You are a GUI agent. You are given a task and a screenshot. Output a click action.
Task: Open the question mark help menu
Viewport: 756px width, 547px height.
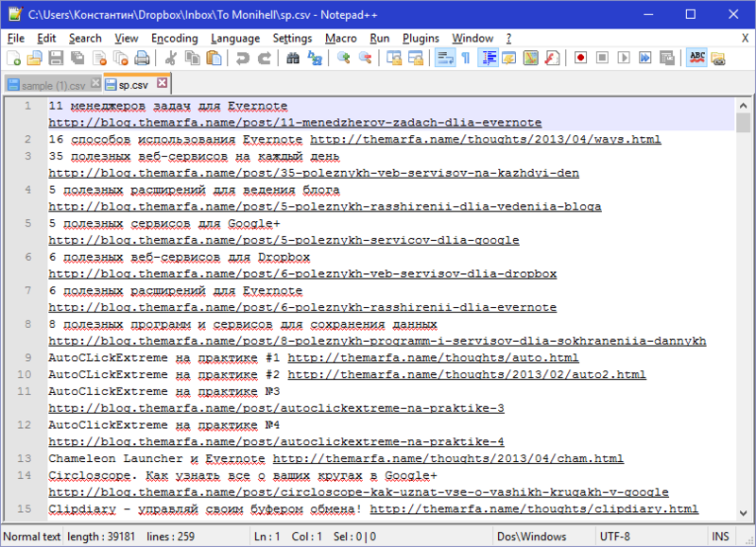508,38
